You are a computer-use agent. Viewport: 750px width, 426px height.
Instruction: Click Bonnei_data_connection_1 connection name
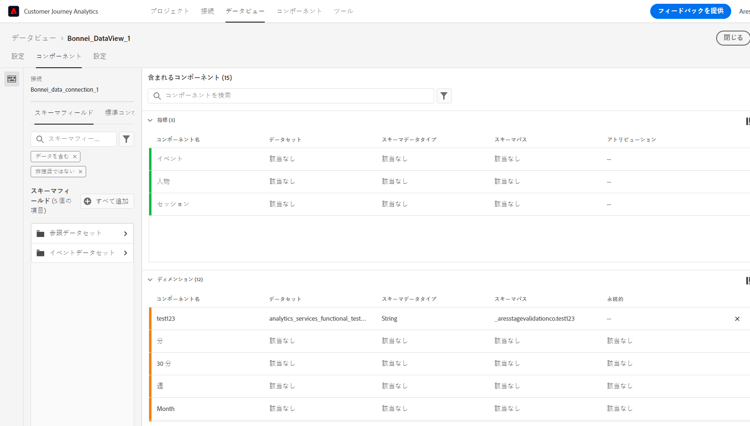65,90
